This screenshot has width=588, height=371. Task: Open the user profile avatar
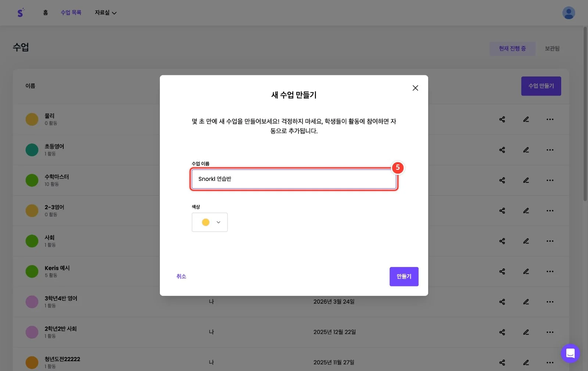click(x=569, y=13)
